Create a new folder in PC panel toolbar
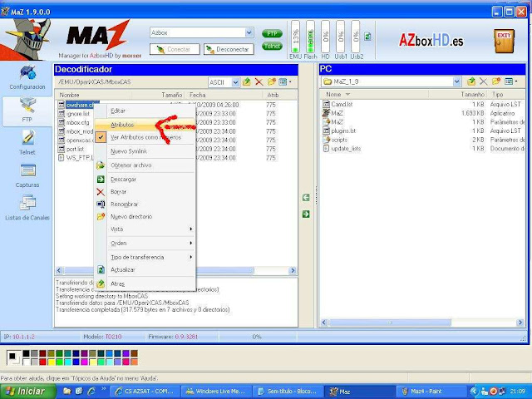The width and height of the screenshot is (532, 399). click(496, 81)
